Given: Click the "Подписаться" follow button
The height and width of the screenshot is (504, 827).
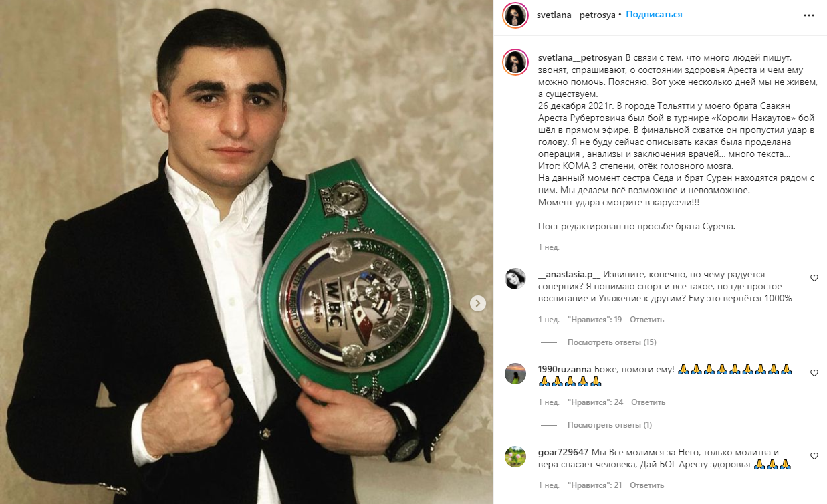Looking at the screenshot, I should pos(654,15).
